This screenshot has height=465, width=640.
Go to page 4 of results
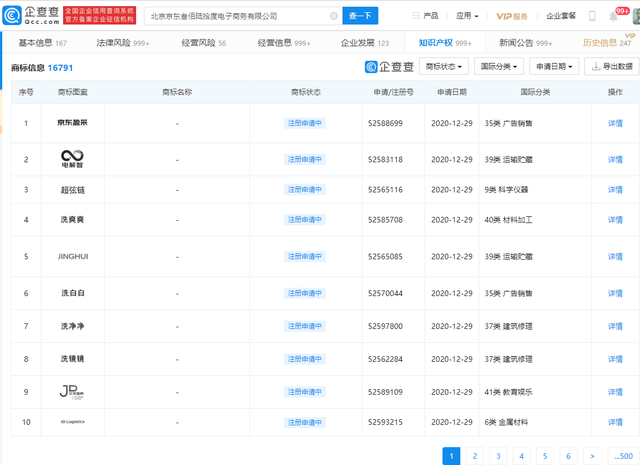(522, 456)
